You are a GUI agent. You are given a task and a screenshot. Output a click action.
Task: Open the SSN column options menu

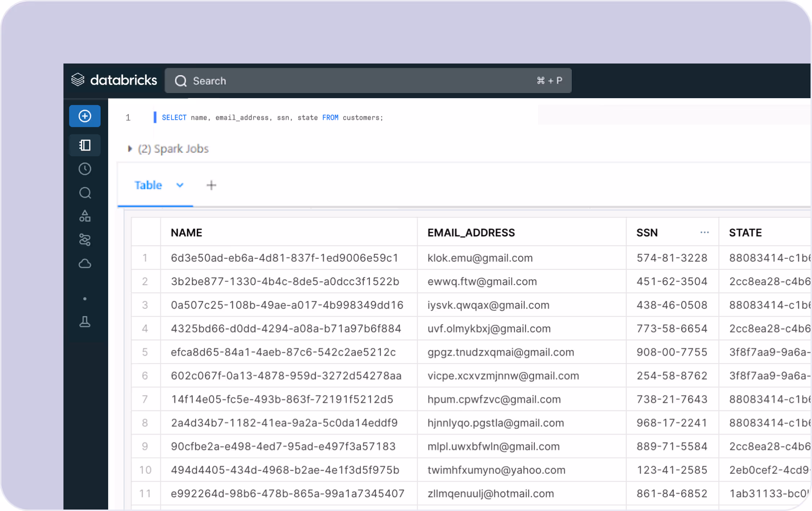704,233
